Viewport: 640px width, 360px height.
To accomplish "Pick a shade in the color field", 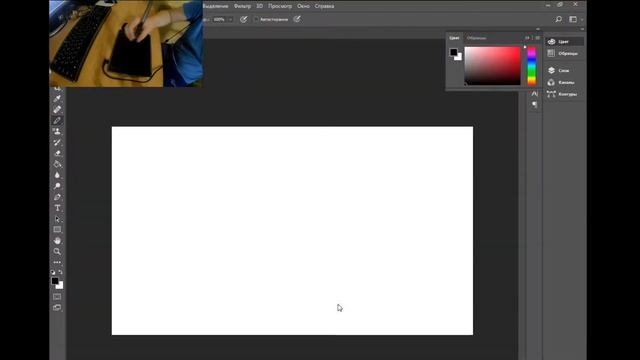I will (492, 66).
